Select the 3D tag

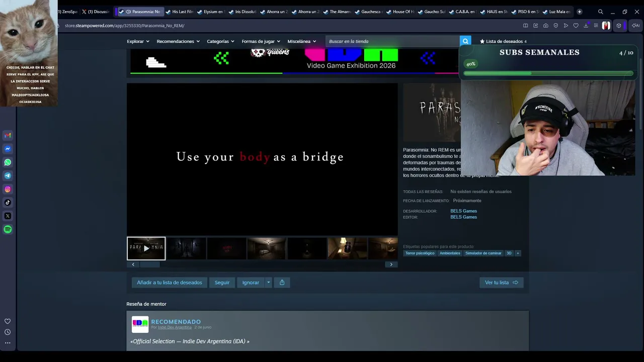509,253
